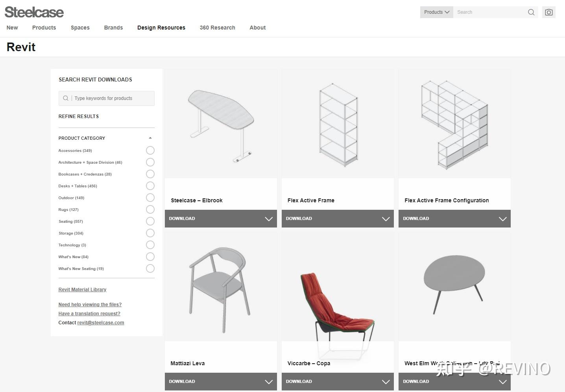The image size is (565, 392).
Task: Expand Download options for Steelcase – Elbrook
Action: 221,218
